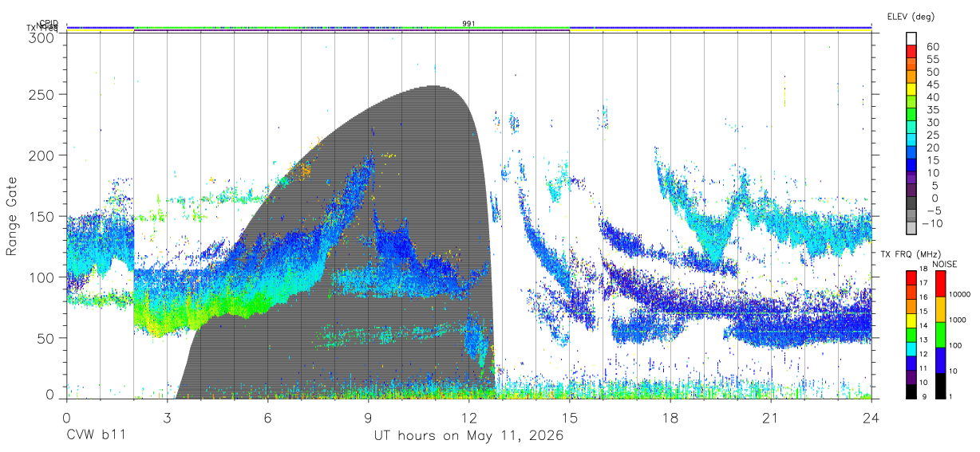This screenshot has height=452, width=980.
Task: Click the '1000' label on the NOISE legend
Action: 958,320
